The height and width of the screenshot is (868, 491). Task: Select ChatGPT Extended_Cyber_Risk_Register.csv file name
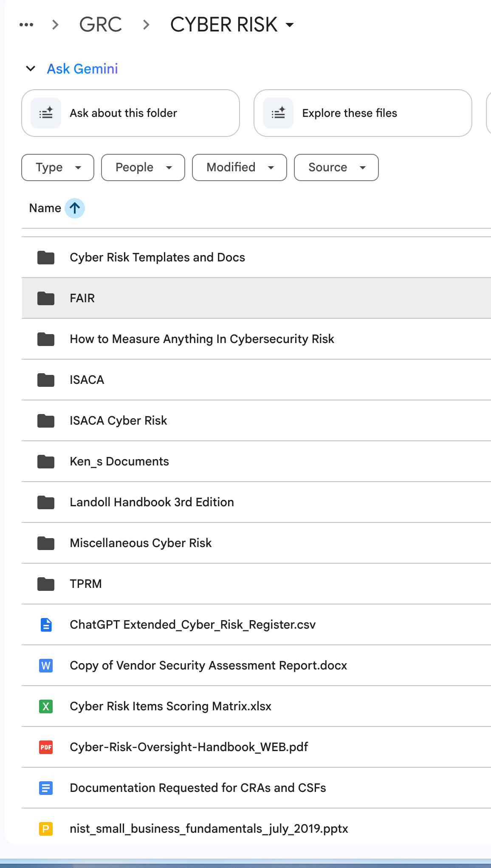pos(193,625)
